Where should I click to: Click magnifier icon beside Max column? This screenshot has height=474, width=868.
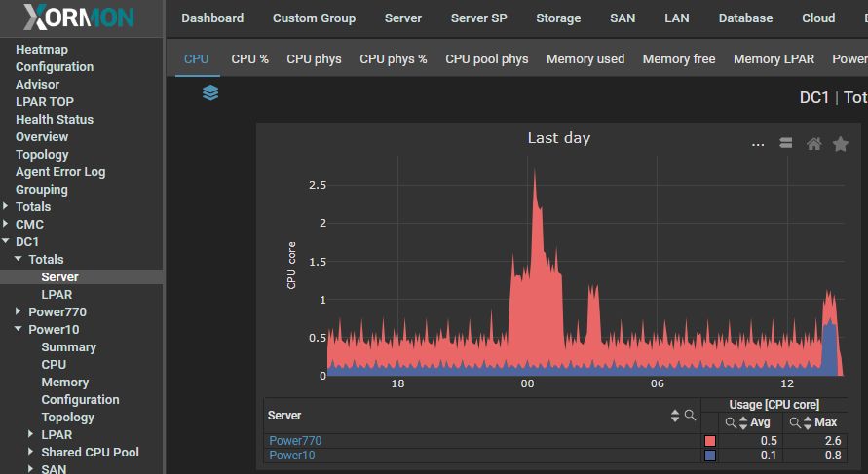pyautogui.click(x=795, y=422)
